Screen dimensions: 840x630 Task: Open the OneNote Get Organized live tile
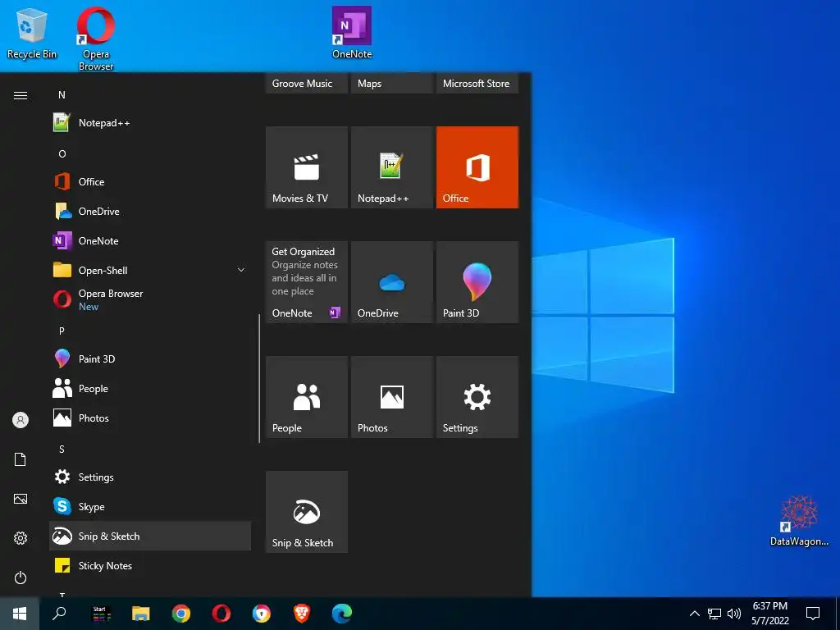click(307, 282)
